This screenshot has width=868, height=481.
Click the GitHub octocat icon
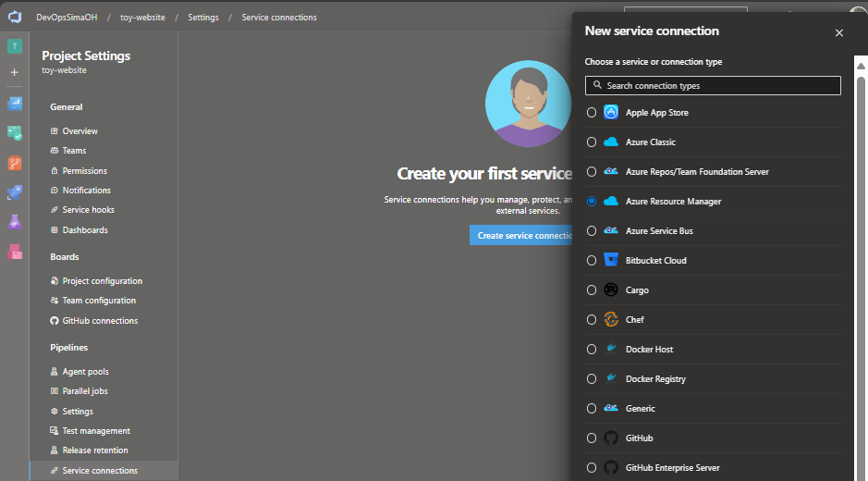pyautogui.click(x=611, y=438)
